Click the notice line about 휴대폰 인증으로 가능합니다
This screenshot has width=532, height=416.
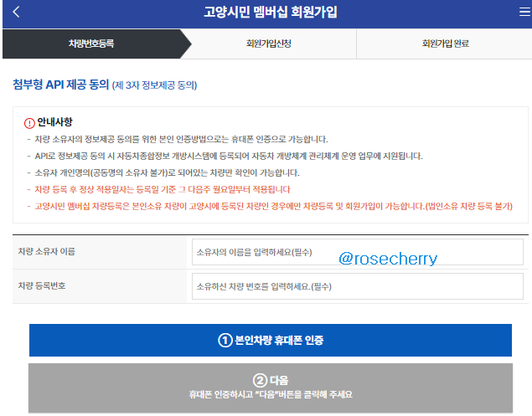coord(181,139)
